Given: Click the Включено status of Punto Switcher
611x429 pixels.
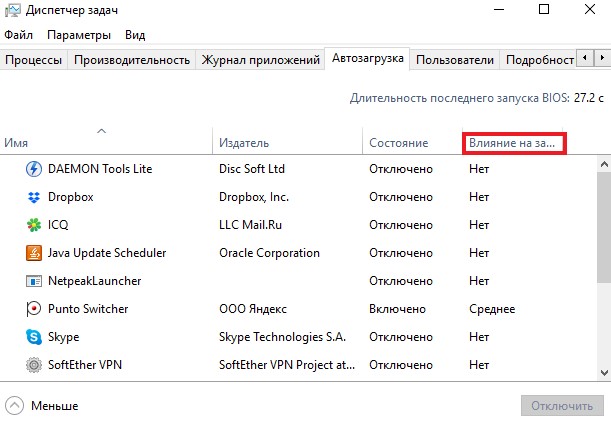Looking at the screenshot, I should pos(397,309).
